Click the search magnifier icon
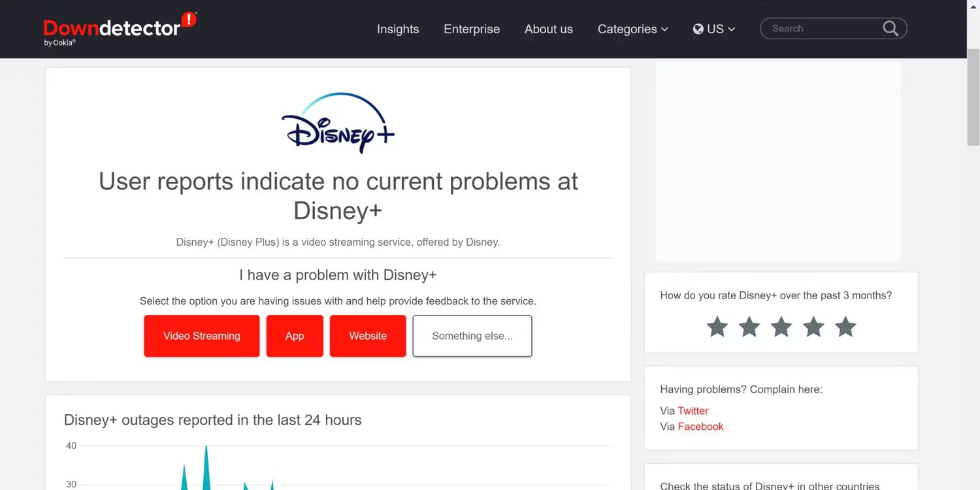This screenshot has width=980, height=490. coord(890,28)
